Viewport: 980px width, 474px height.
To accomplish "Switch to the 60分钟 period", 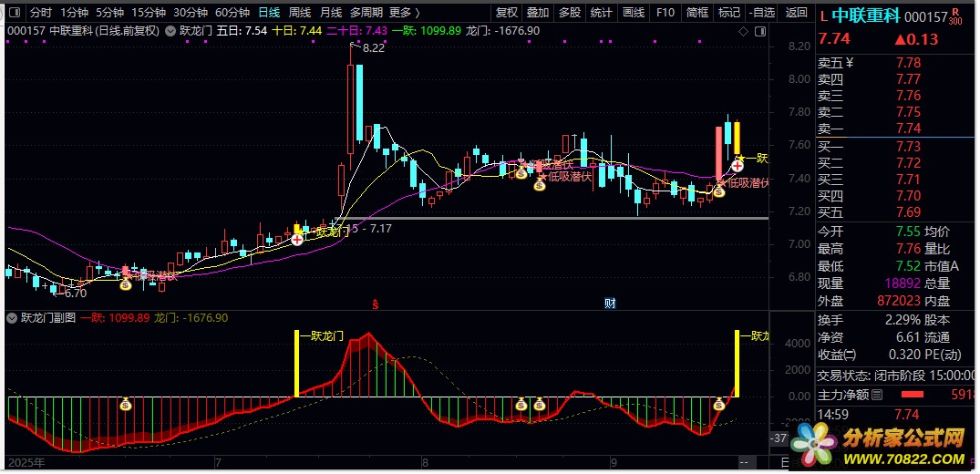I will click(232, 12).
